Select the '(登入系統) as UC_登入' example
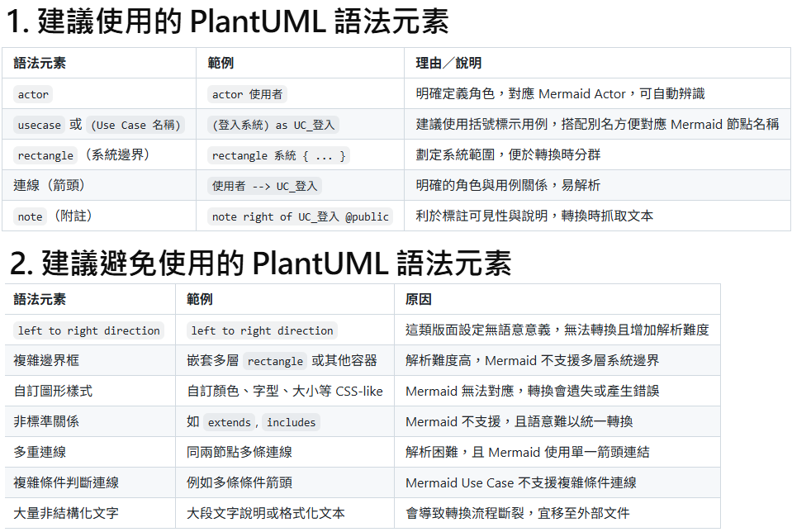 pyautogui.click(x=273, y=125)
